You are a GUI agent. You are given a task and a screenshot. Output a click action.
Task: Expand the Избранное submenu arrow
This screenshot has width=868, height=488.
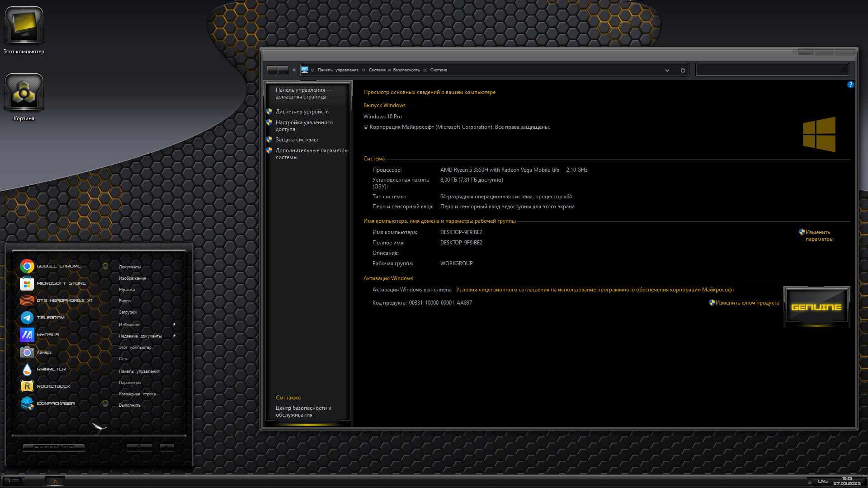[174, 324]
